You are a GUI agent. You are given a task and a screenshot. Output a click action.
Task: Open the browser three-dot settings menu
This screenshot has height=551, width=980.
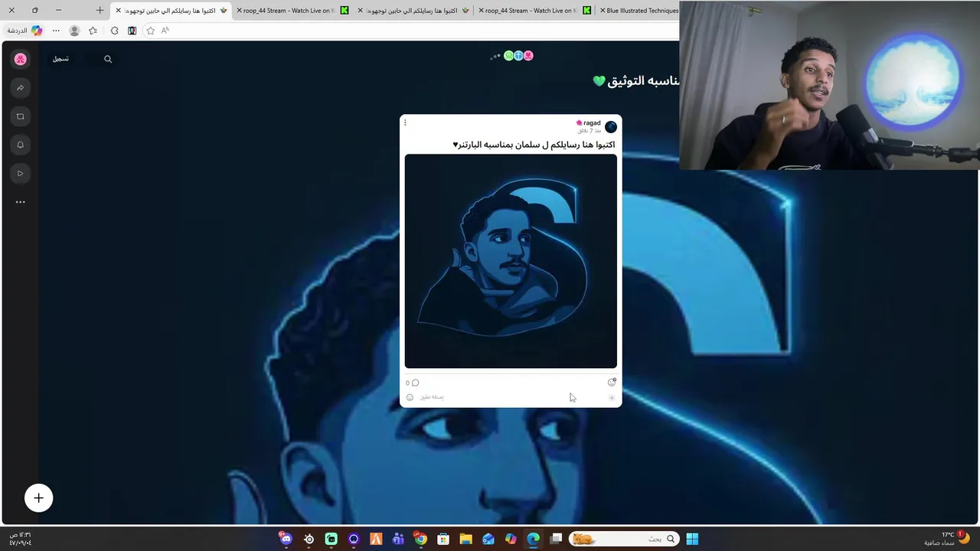tap(56, 31)
